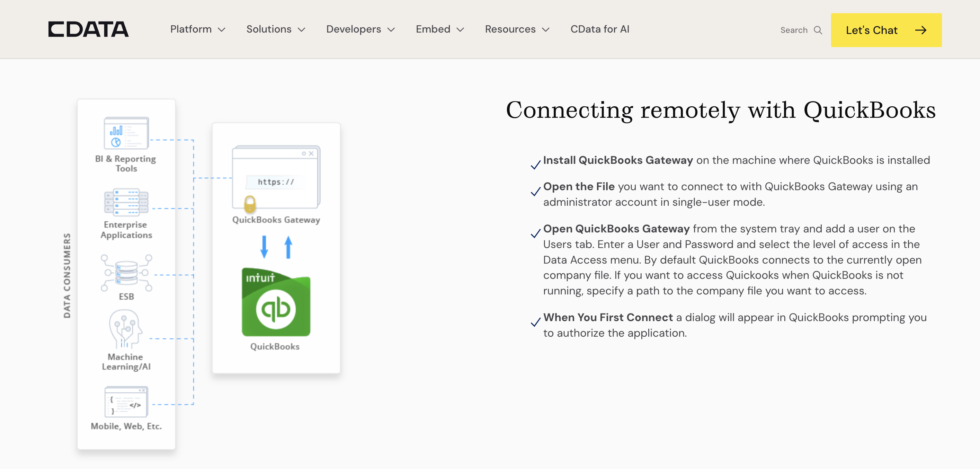980x469 pixels.
Task: Click the BI & Reporting Tools icon
Action: point(126,133)
